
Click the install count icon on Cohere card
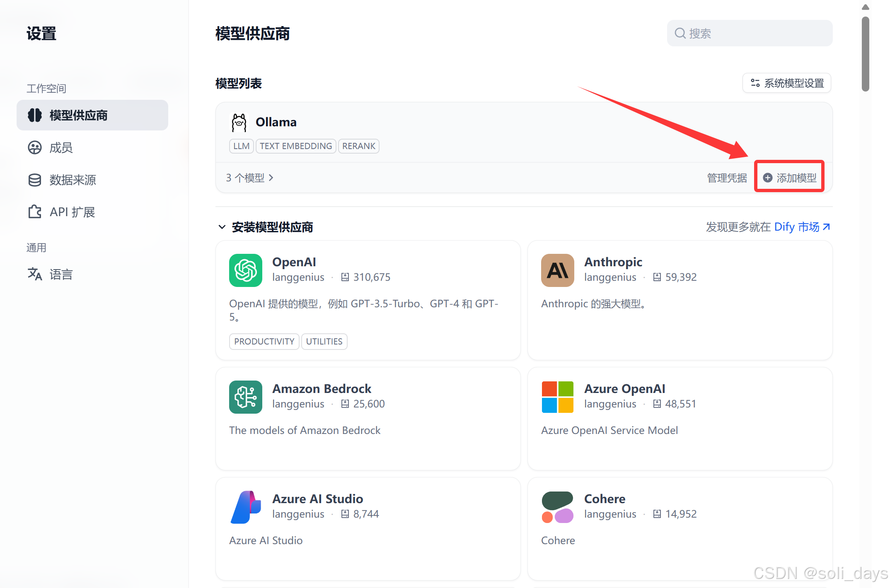[x=657, y=514]
